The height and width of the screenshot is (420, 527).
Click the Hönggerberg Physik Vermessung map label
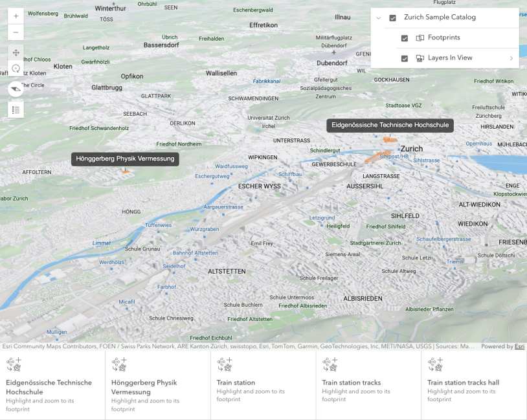(x=125, y=159)
